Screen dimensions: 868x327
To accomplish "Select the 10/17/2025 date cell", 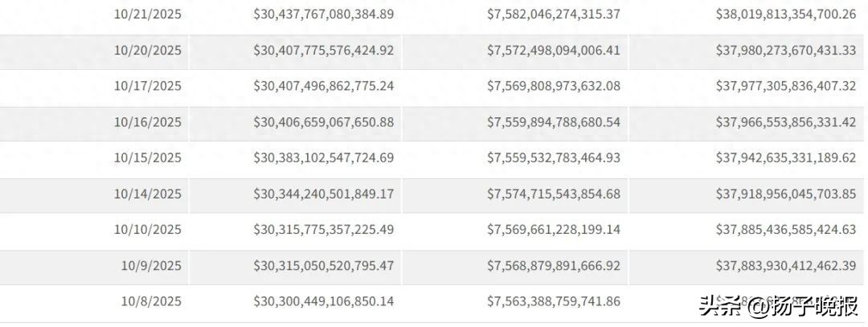I will [147, 86].
